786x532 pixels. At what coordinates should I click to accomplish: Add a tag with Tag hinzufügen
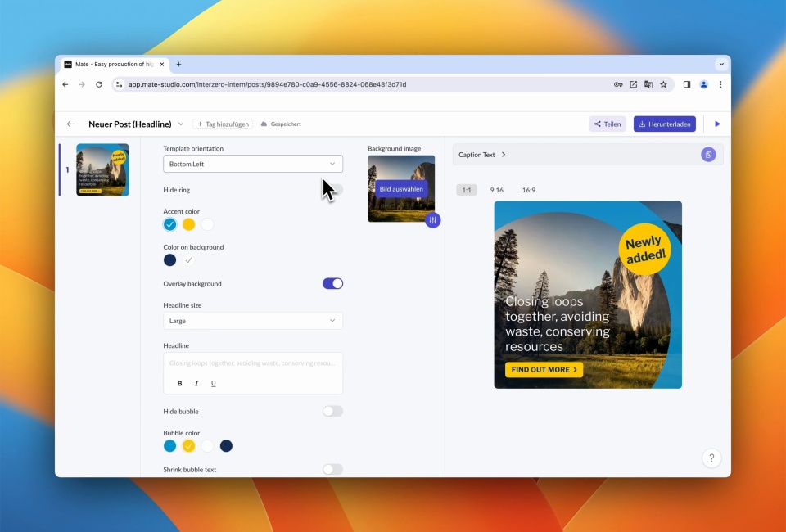click(x=223, y=124)
